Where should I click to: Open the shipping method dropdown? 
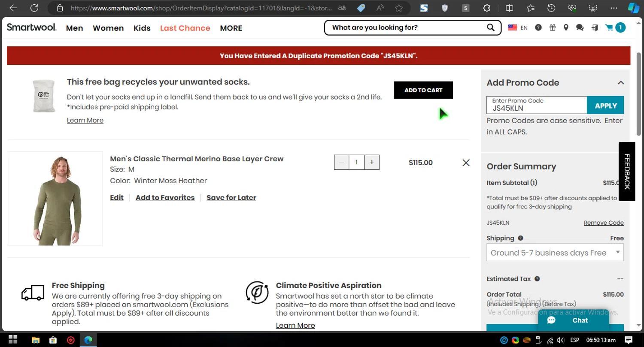pyautogui.click(x=555, y=253)
